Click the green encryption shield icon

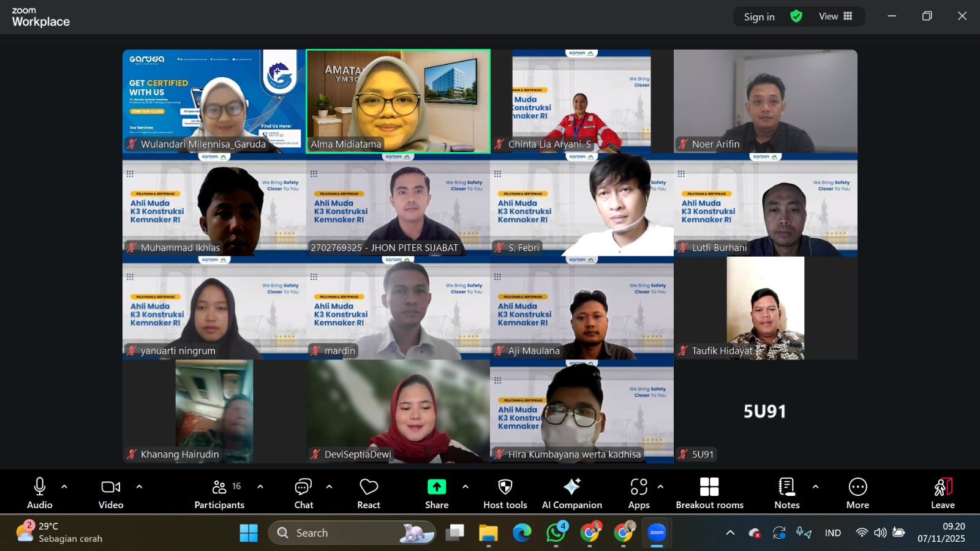tap(796, 17)
